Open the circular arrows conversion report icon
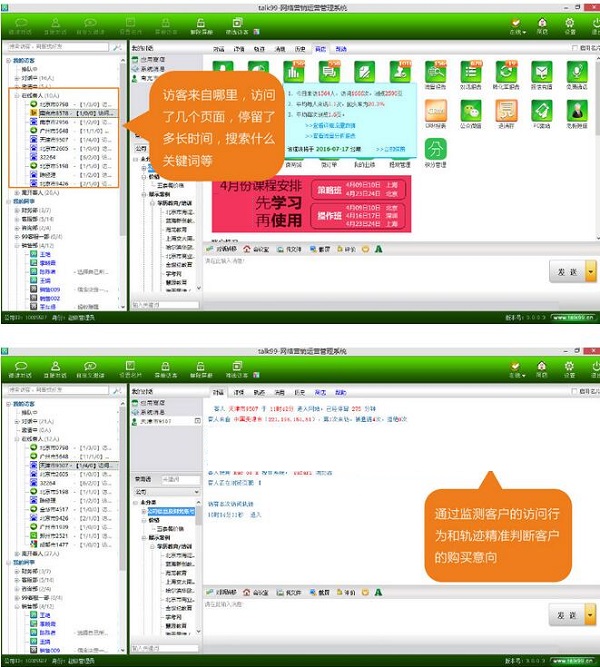This screenshot has width=600, height=667. click(x=506, y=71)
